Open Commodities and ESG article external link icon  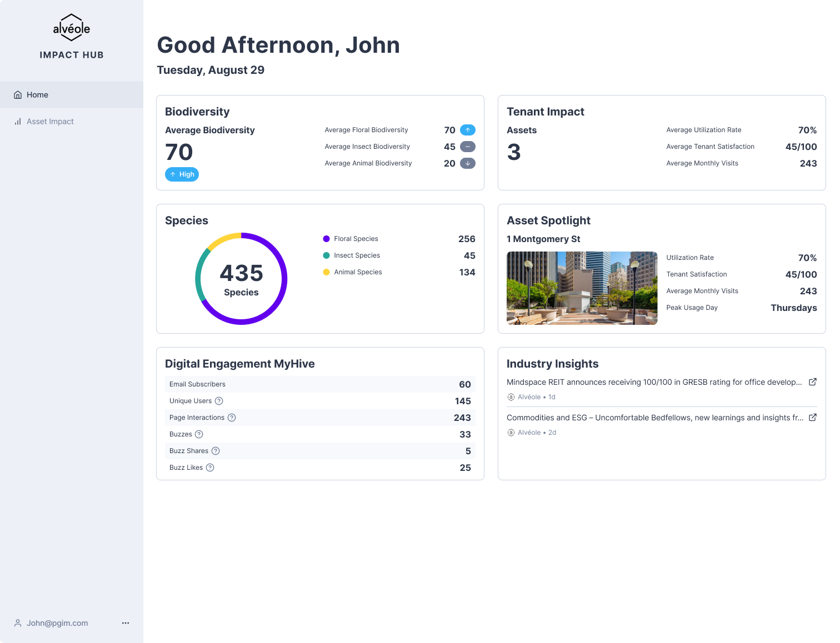tap(812, 418)
